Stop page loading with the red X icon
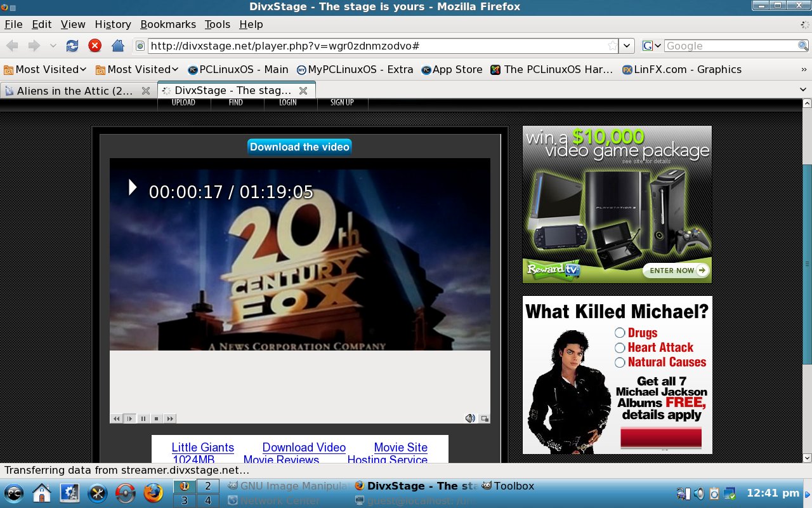812x508 pixels. pos(95,46)
